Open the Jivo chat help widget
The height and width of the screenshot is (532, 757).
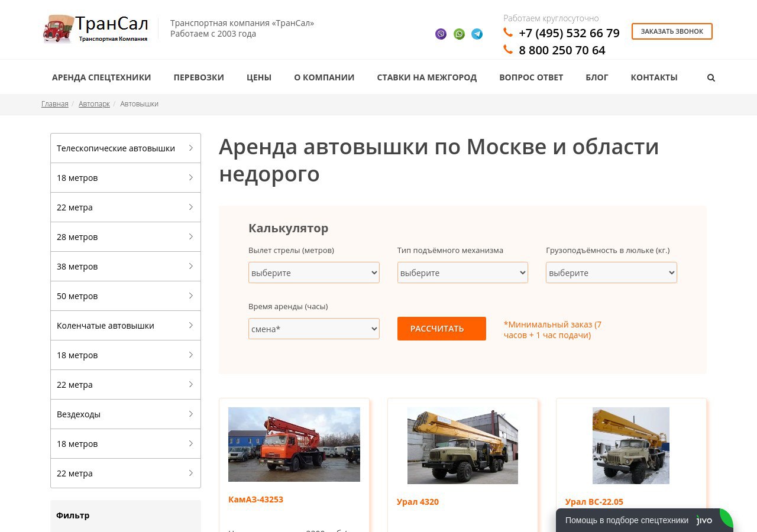click(645, 520)
